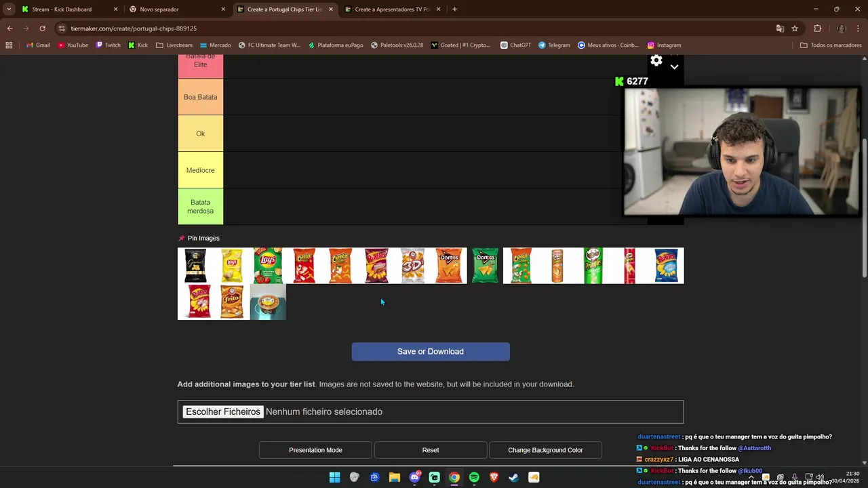Reset the tier list
This screenshot has width=868, height=488.
pos(431,450)
